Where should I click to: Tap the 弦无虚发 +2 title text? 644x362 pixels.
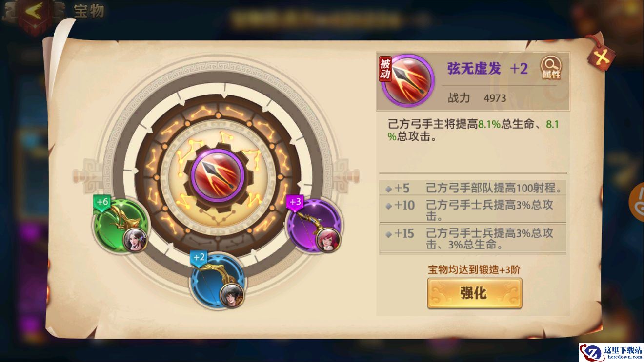pyautogui.click(x=487, y=69)
